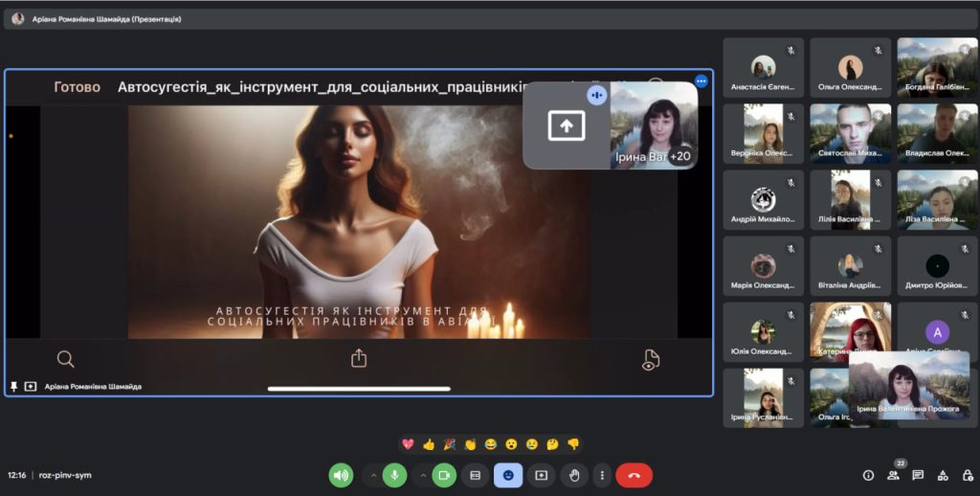Screen dimensions: 980x496
Task: Mute the microphone in the call toolbar
Action: [394, 475]
